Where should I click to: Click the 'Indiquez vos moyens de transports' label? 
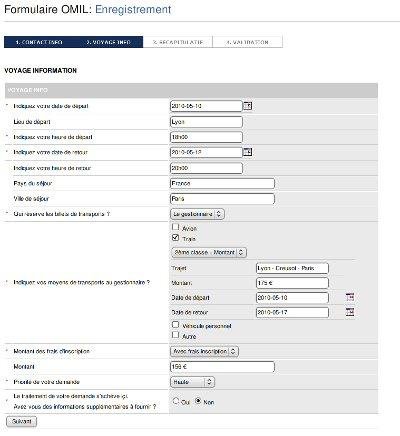pyautogui.click(x=82, y=282)
